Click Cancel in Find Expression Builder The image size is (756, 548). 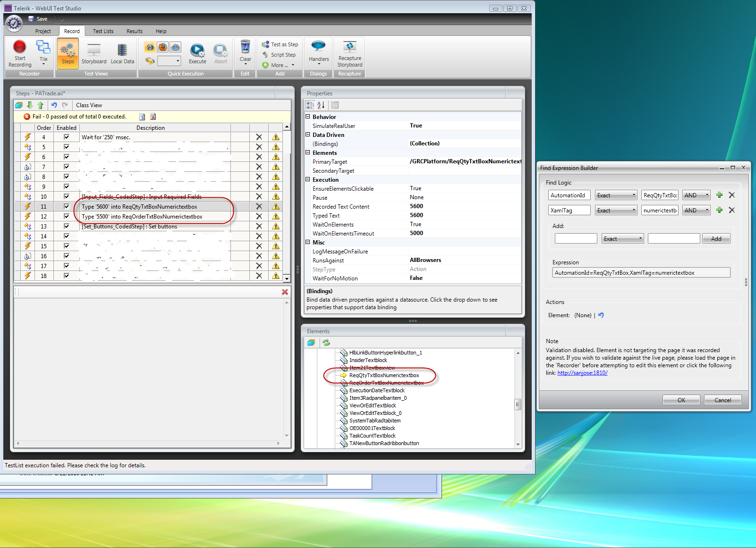coord(723,400)
